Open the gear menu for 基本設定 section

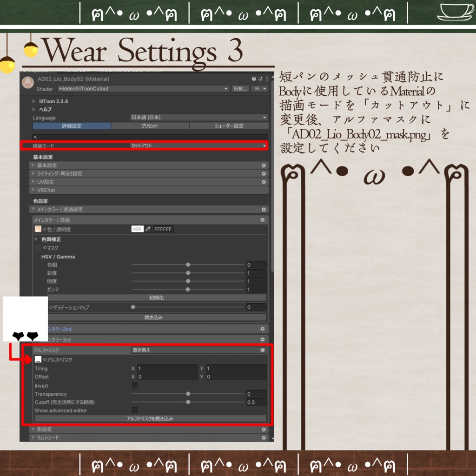tap(264, 165)
